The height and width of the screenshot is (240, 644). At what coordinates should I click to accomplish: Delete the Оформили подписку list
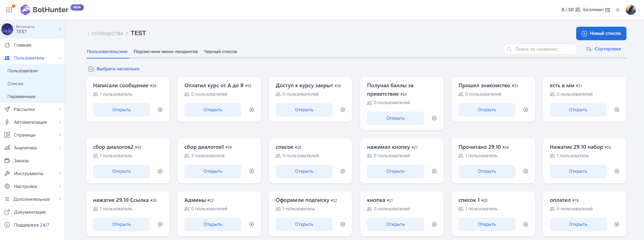point(343,224)
